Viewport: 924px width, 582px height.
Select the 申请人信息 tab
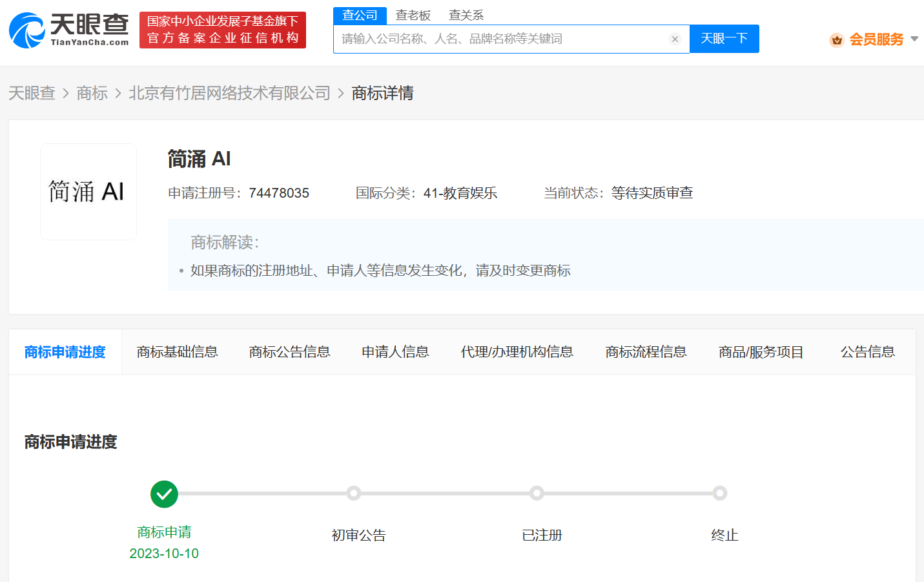tap(395, 352)
